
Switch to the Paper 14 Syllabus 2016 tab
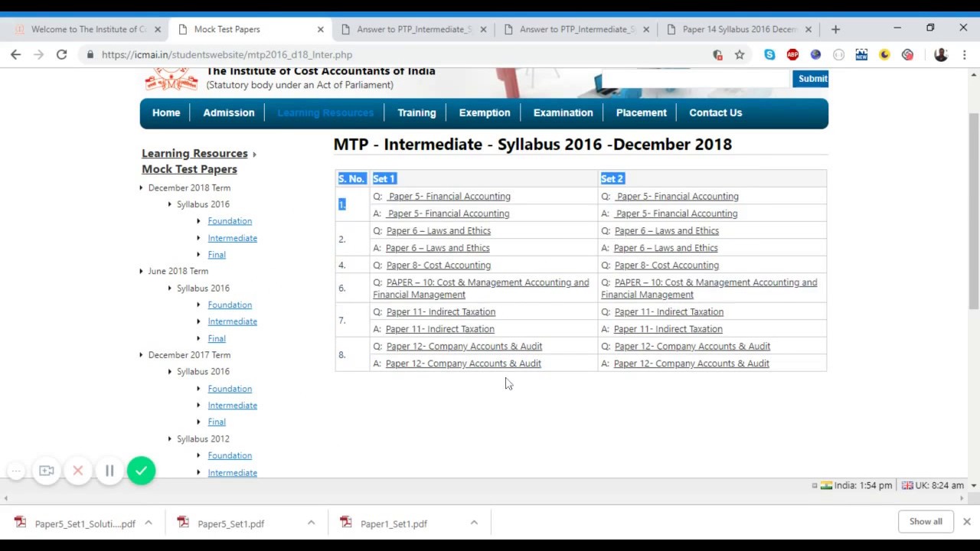coord(740,29)
